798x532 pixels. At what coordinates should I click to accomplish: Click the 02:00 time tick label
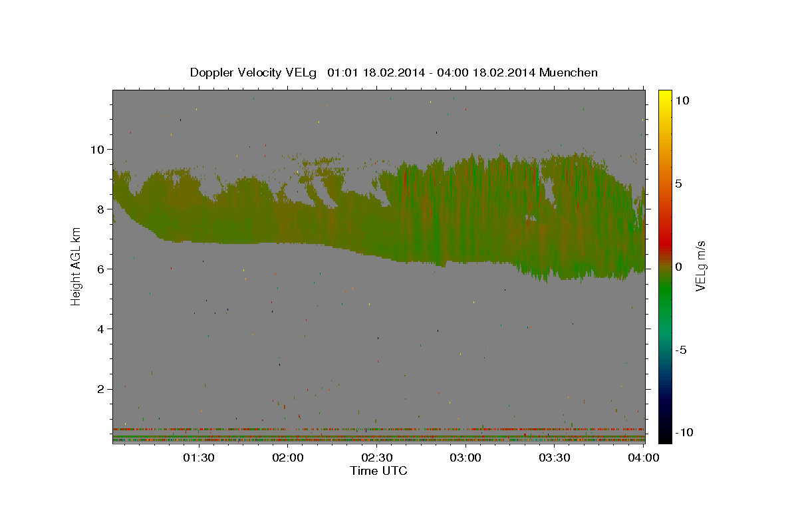pyautogui.click(x=288, y=458)
